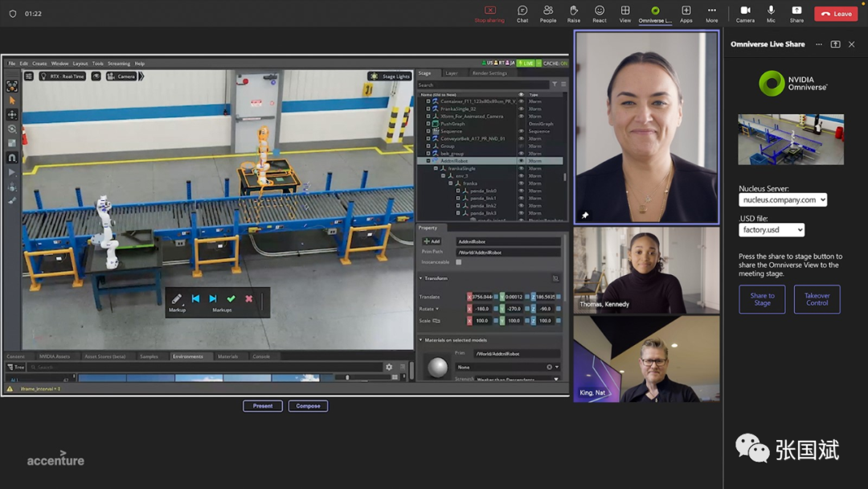Click the Takeover Control button

pos(817,299)
